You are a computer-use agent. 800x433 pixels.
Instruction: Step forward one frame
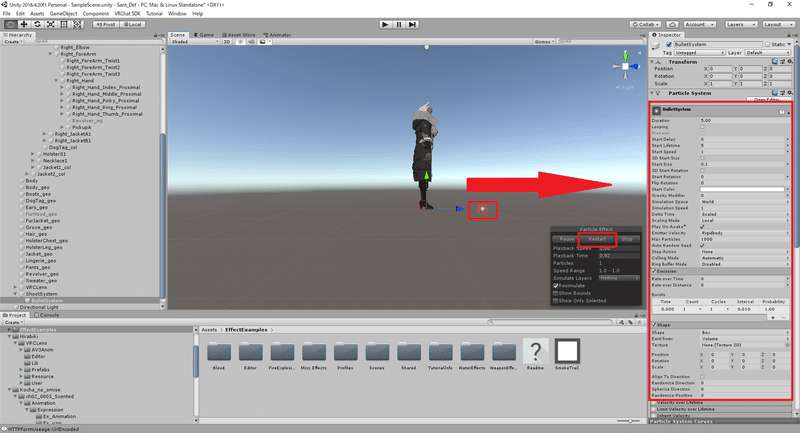[413, 24]
